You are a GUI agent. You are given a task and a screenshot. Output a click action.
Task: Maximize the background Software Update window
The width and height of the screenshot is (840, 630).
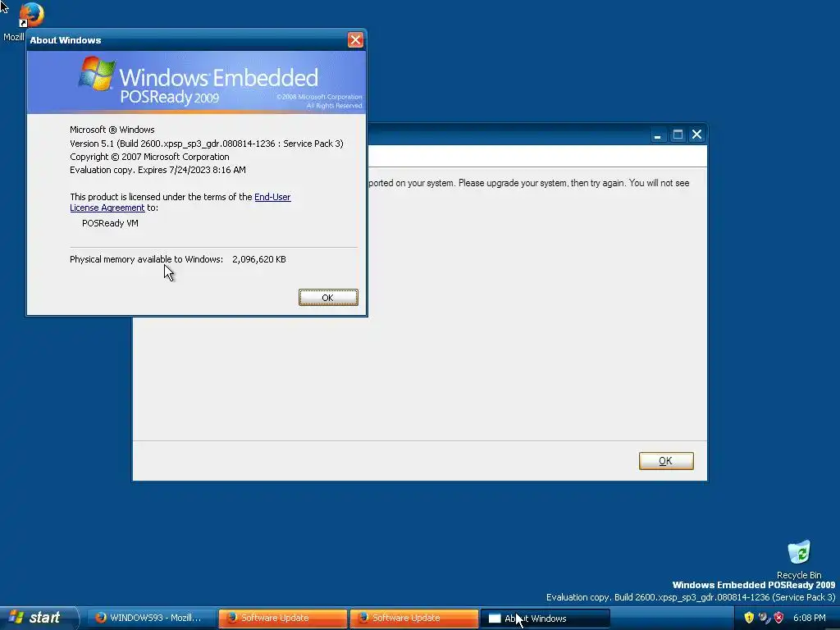pos(678,135)
